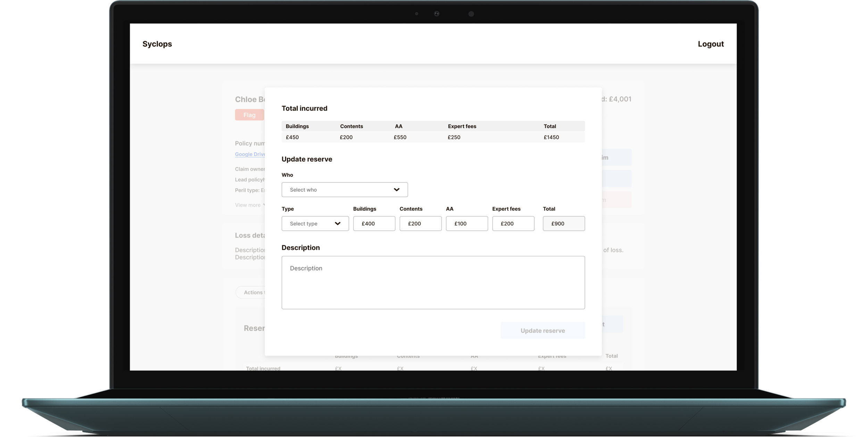
Task: Open the Select who dropdown
Action: coord(344,190)
